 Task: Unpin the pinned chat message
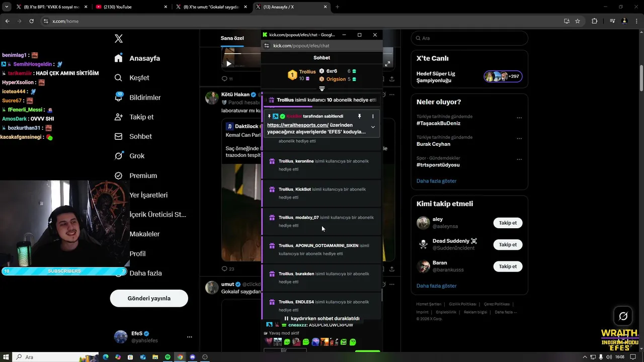359,116
